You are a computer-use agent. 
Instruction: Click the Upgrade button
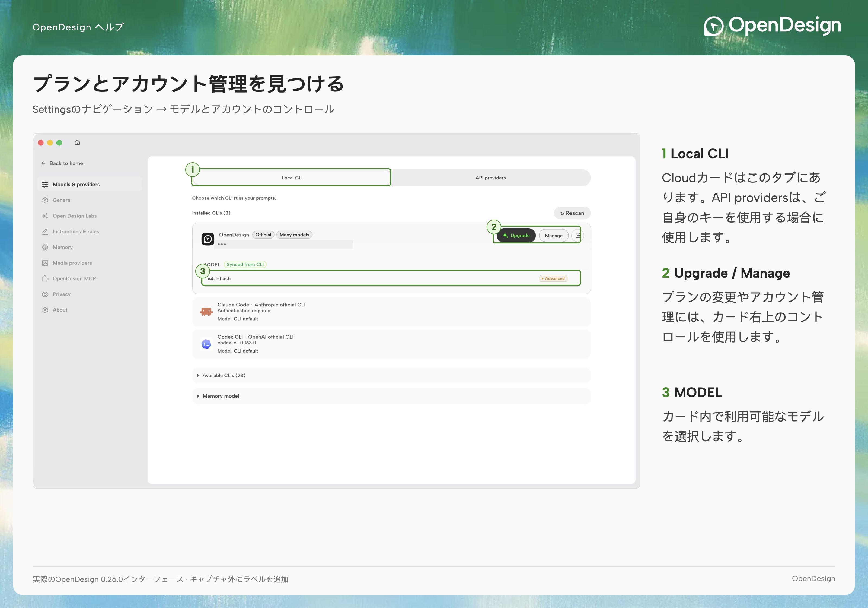coord(516,236)
